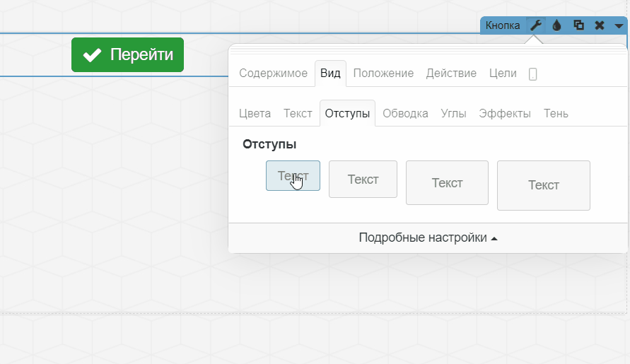Open the Цвета sub-tab

point(255,113)
